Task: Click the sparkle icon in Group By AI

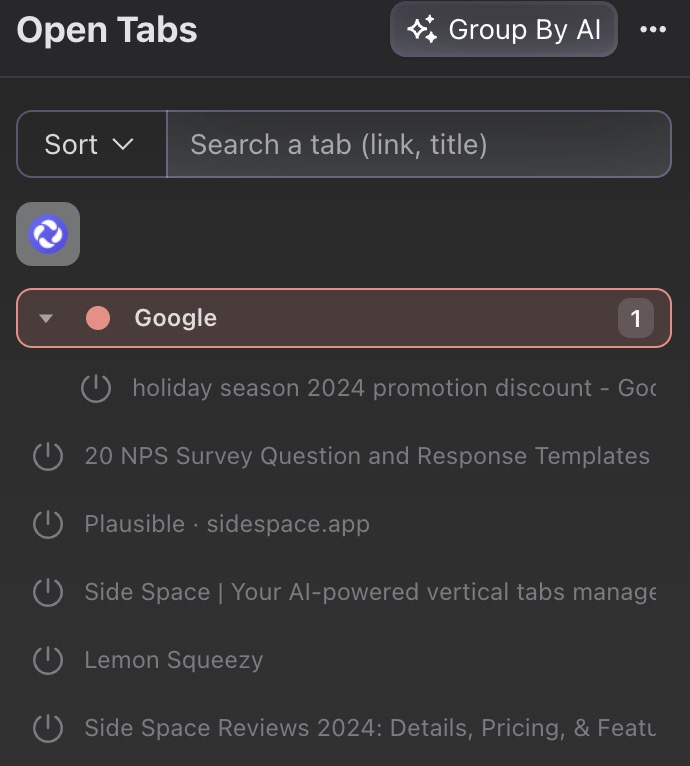Action: coord(422,30)
